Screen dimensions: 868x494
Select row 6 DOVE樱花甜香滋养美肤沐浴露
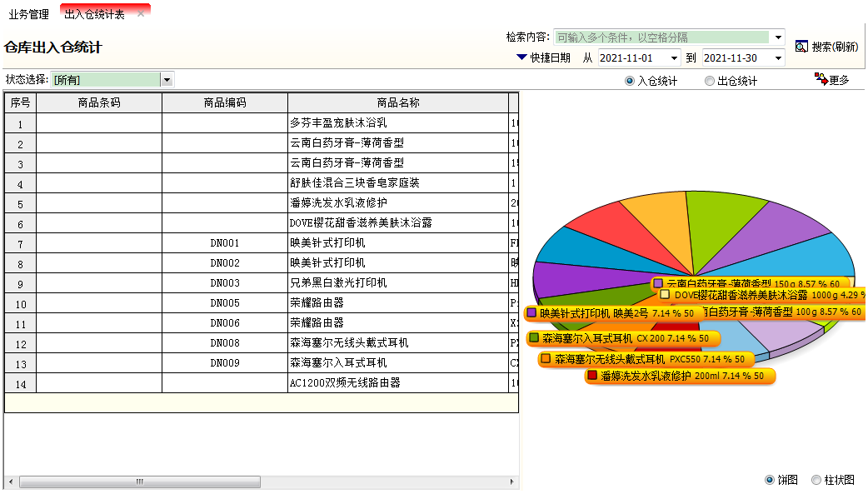262,222
